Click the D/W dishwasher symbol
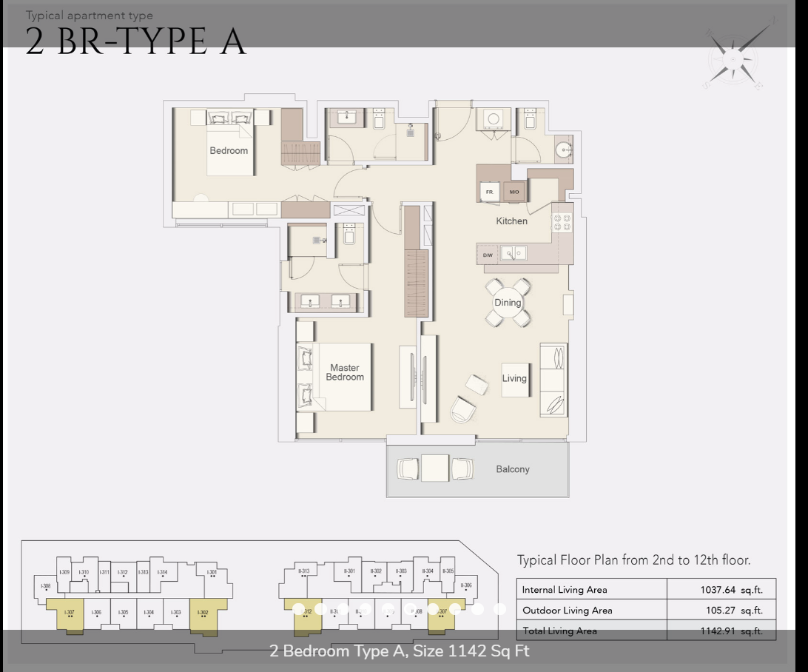The image size is (808, 672). point(488,255)
